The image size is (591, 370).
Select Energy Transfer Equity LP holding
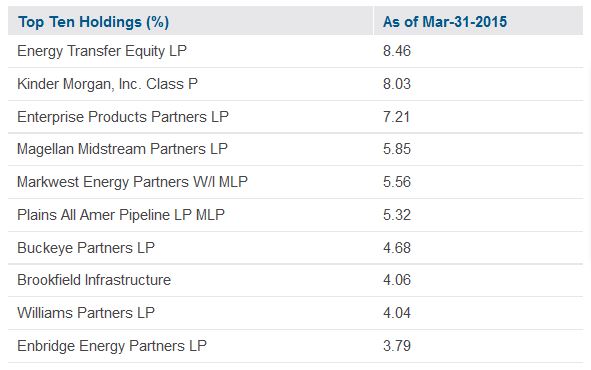102,51
